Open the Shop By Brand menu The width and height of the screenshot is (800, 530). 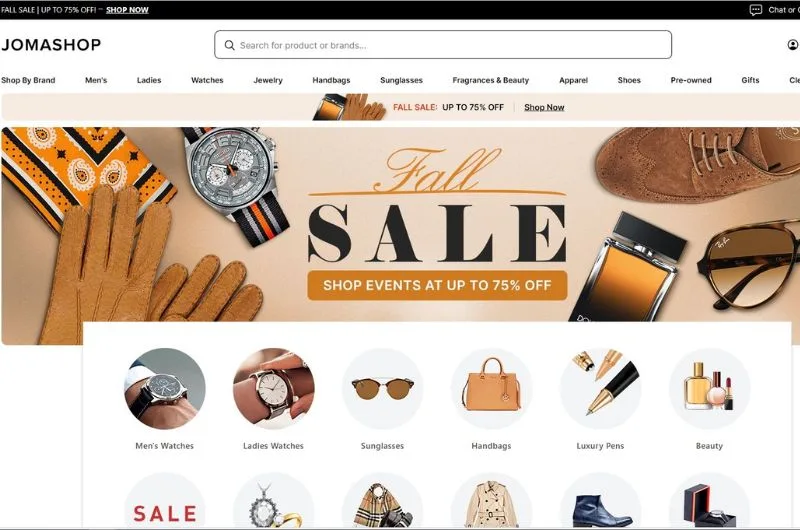coord(28,80)
